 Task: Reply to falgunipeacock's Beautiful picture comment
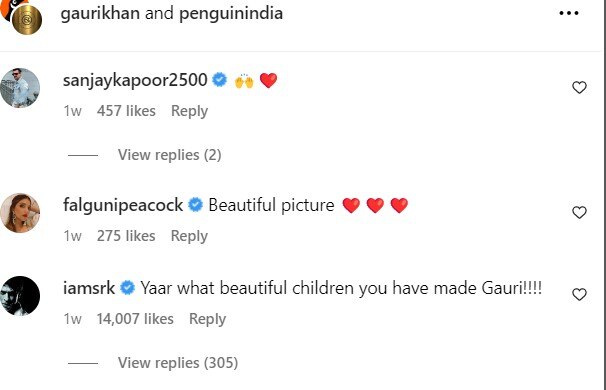pos(189,236)
